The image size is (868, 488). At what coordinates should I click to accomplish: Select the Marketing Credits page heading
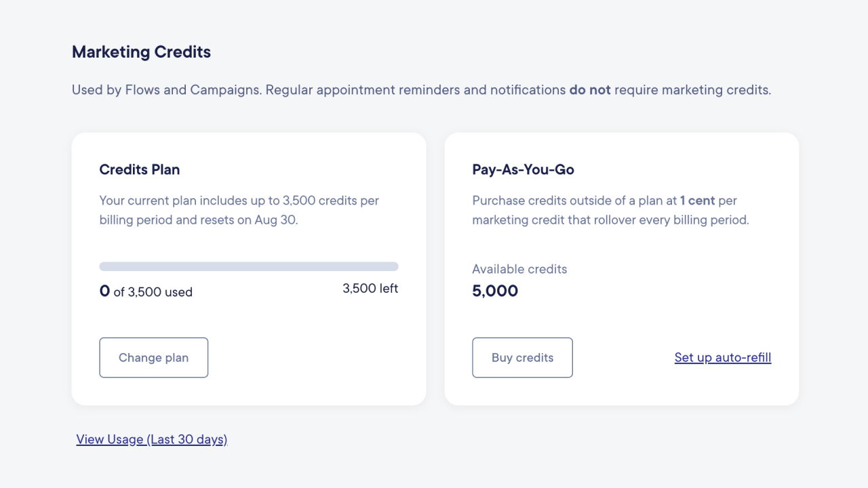141,52
